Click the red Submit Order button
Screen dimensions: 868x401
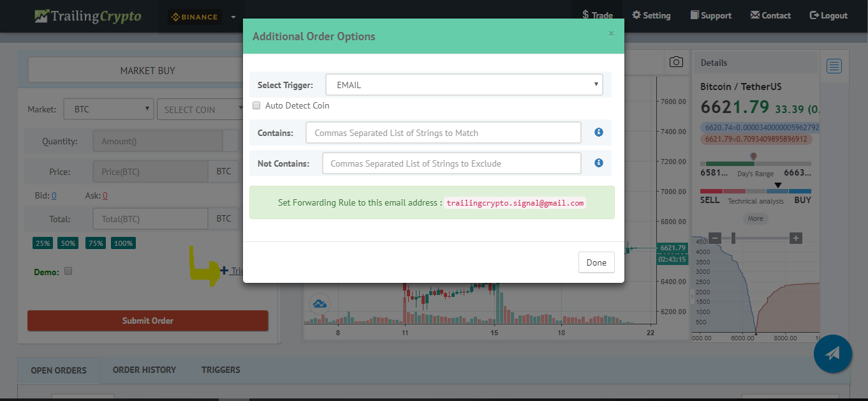click(147, 321)
